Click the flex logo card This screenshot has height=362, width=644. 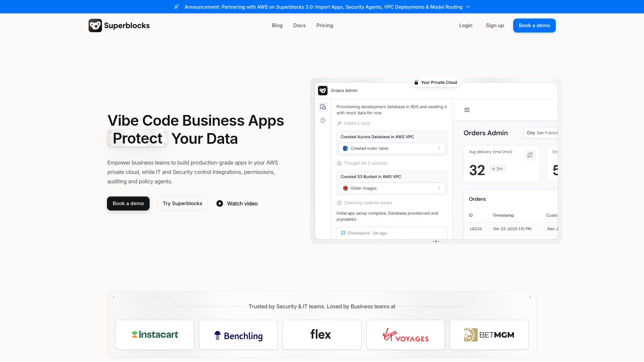(x=322, y=335)
